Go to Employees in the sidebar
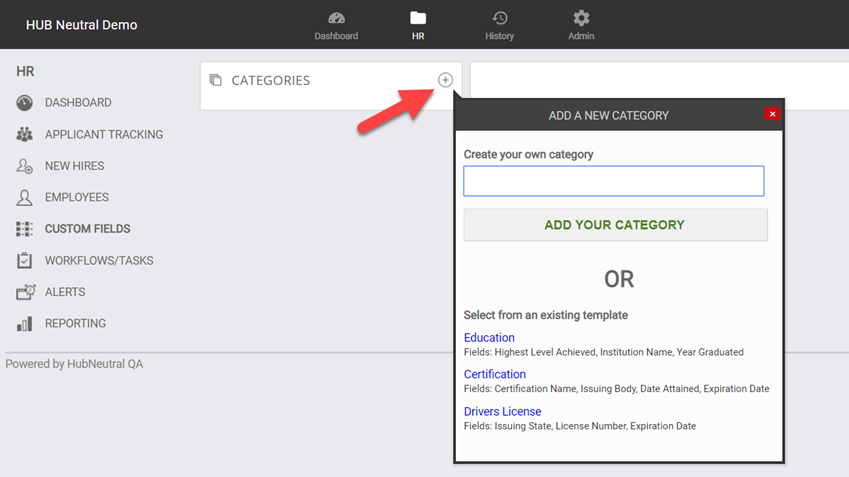Image resolution: width=849 pixels, height=477 pixels. point(76,198)
